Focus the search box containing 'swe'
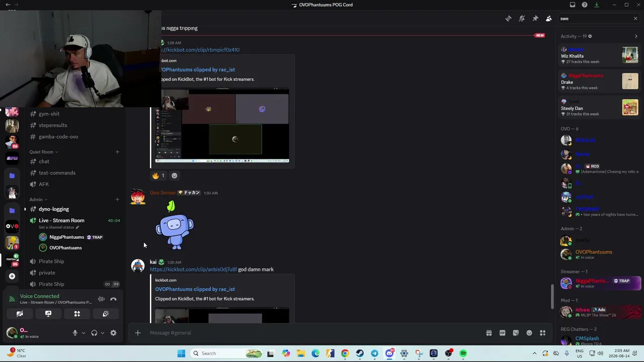 [x=595, y=19]
